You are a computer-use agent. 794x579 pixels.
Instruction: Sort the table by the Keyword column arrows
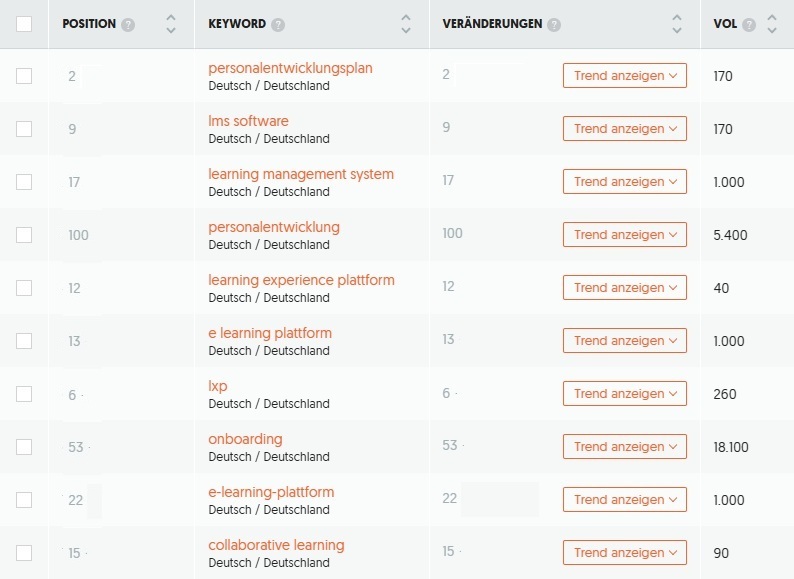click(x=405, y=24)
